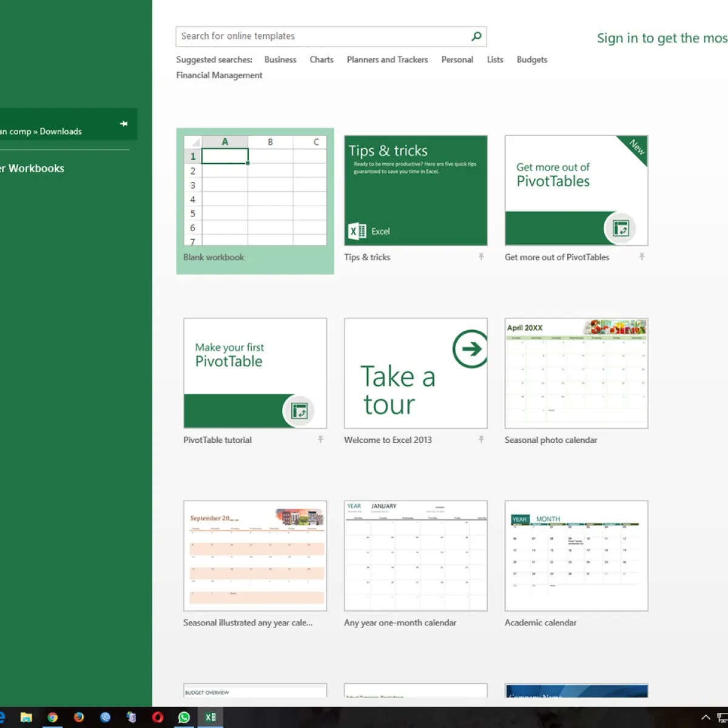Pin Get more out of PivotTables template
Viewport: 728px width, 728px height.
(642, 257)
